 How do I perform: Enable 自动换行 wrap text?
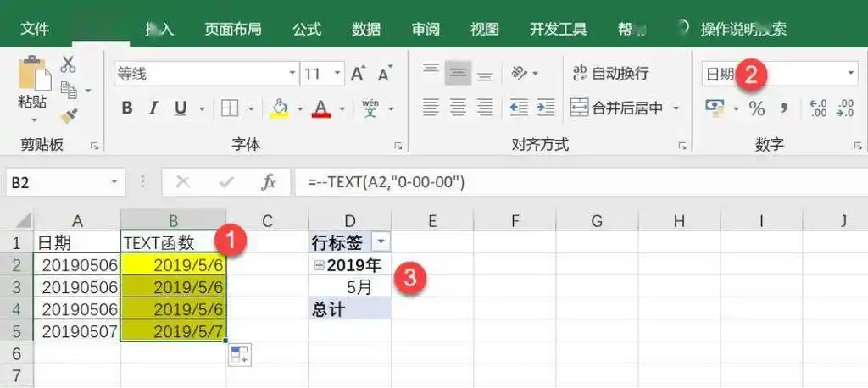click(610, 73)
